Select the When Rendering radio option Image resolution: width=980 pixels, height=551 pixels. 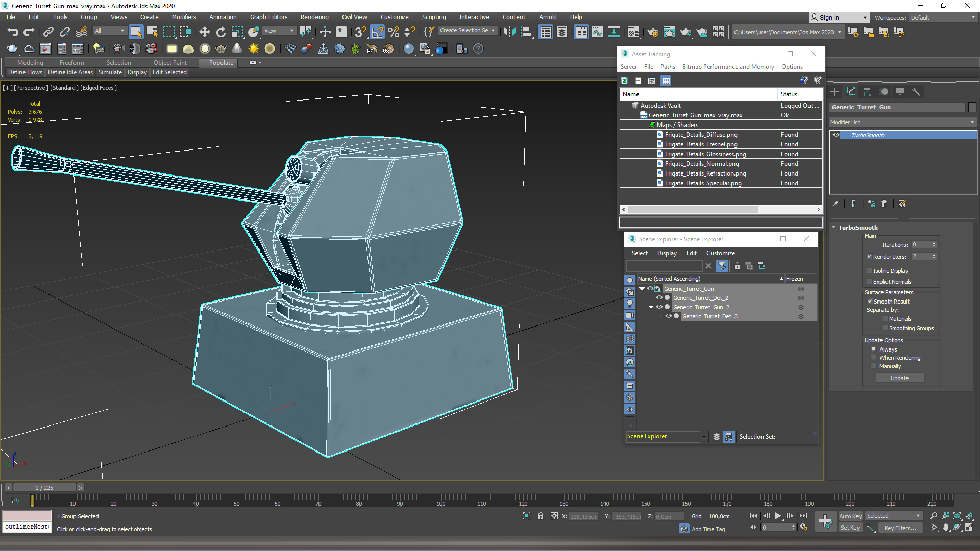click(x=873, y=357)
